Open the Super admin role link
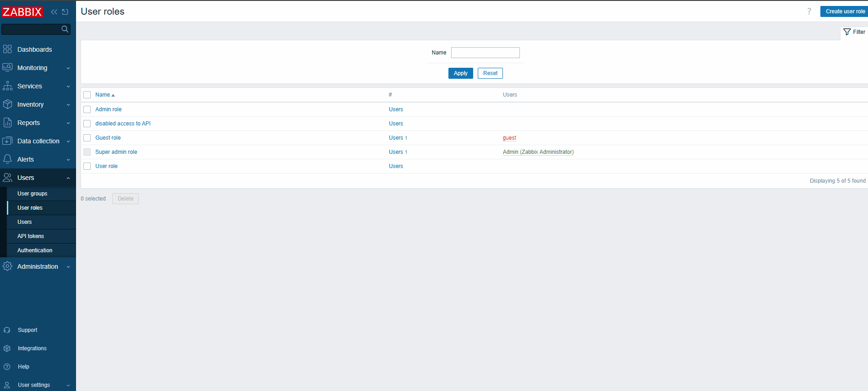The image size is (868, 391). pos(116,152)
